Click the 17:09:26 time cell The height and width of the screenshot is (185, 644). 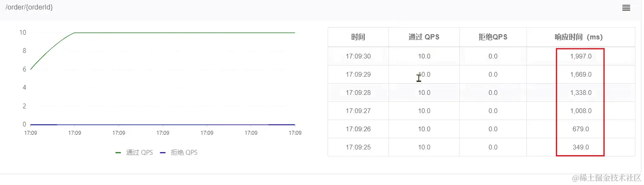(x=358, y=129)
